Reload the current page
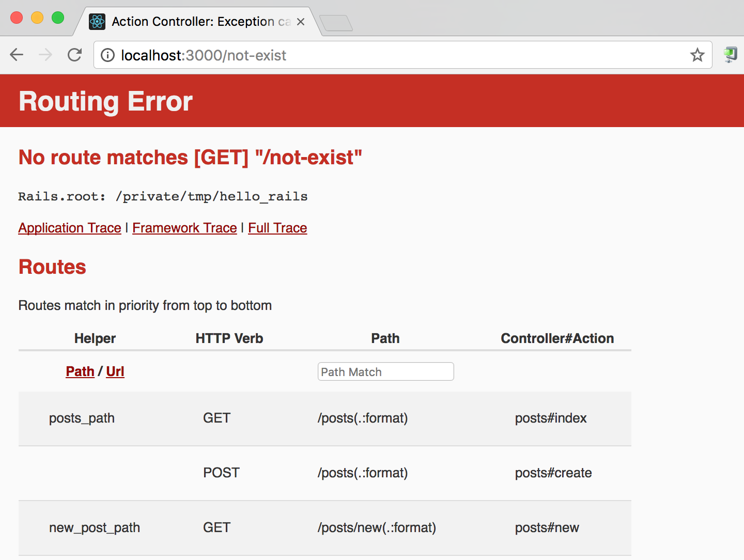 (x=75, y=55)
